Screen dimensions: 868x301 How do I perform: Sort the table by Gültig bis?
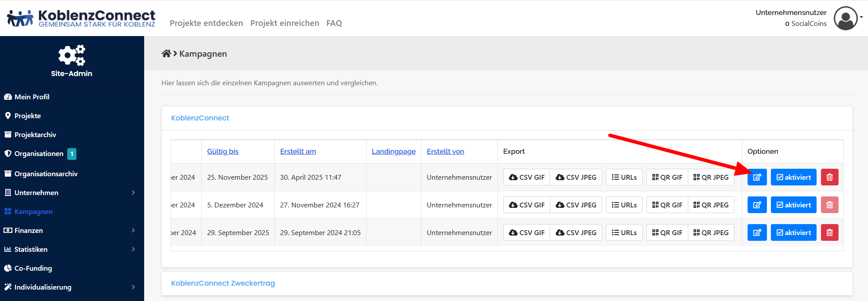click(223, 151)
